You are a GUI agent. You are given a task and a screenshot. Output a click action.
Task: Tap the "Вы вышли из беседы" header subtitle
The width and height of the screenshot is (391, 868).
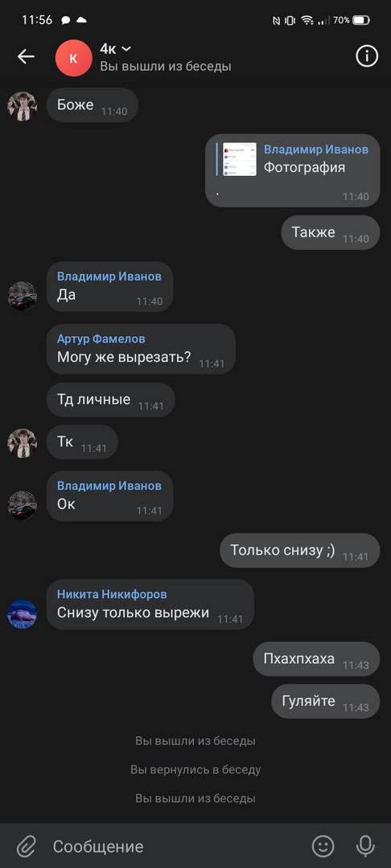point(166,67)
